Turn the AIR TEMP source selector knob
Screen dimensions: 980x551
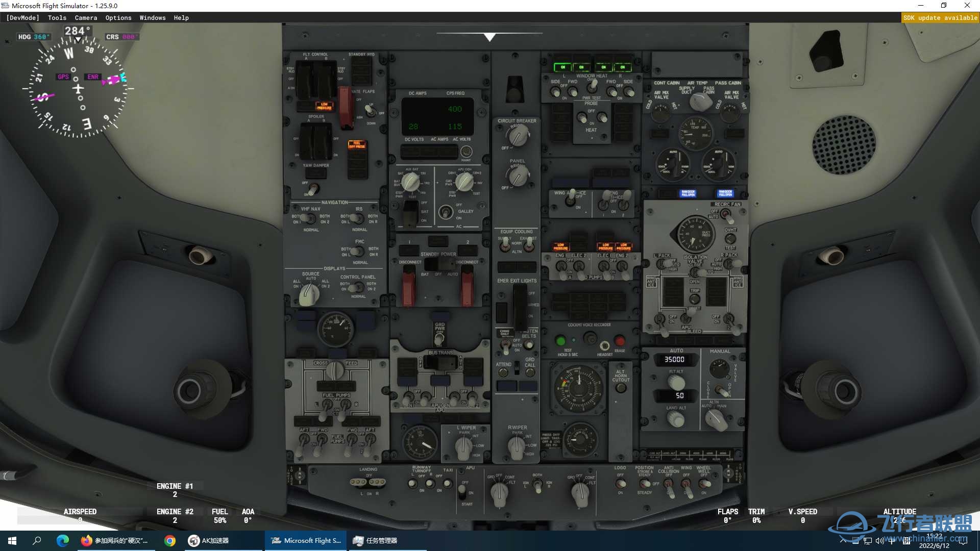click(700, 102)
